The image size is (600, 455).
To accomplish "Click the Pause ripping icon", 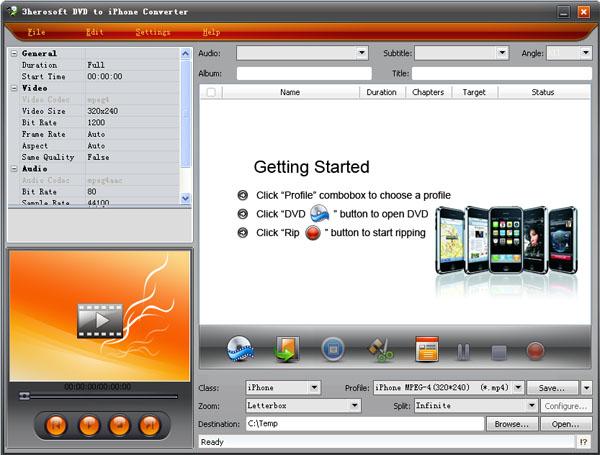I will click(463, 351).
